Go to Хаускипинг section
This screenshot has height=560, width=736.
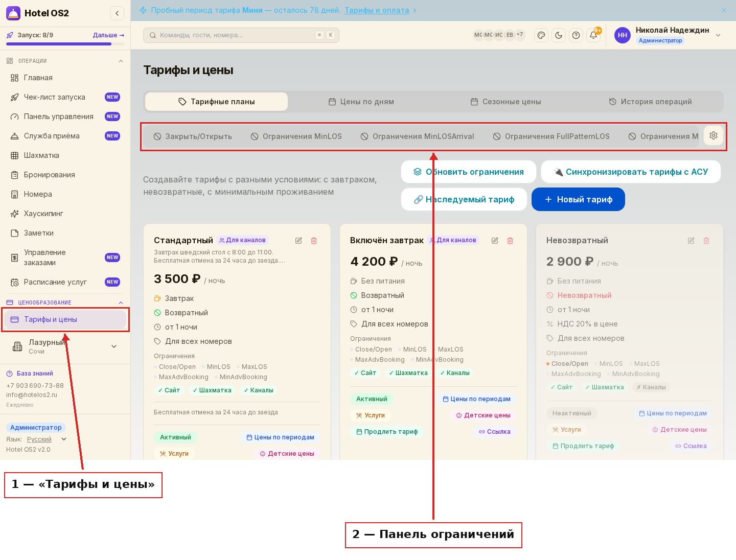(x=65, y=214)
